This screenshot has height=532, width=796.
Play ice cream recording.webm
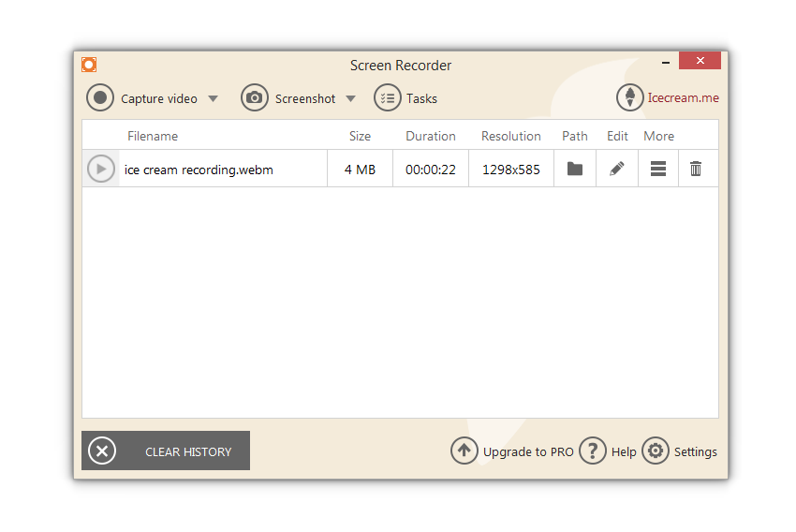click(x=101, y=169)
